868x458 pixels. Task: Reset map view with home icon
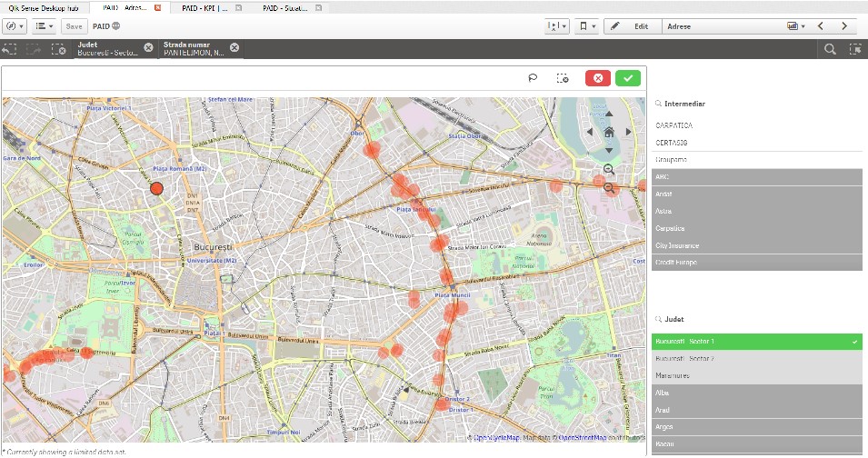click(609, 132)
